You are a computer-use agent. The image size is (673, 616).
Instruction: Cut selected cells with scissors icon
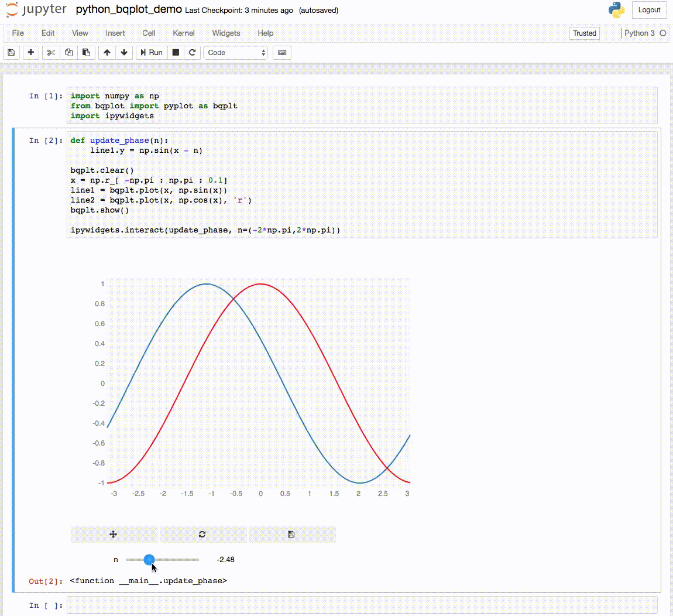tap(51, 53)
